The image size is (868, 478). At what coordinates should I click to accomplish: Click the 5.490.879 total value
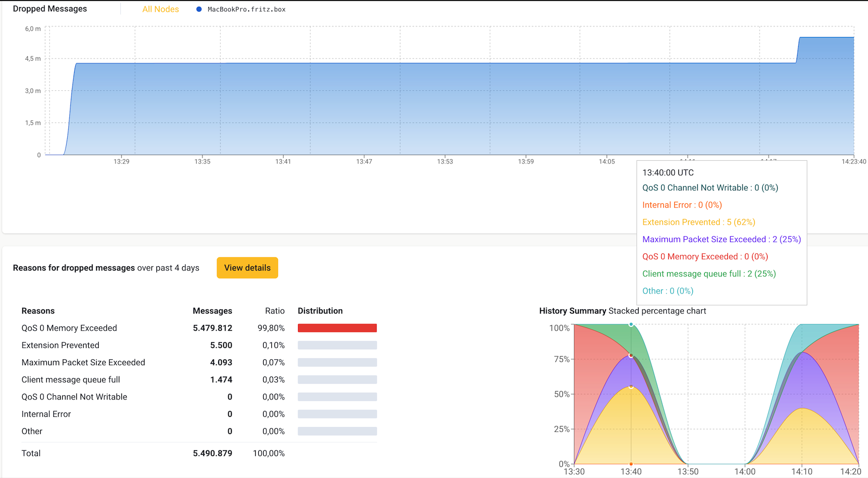[213, 453]
